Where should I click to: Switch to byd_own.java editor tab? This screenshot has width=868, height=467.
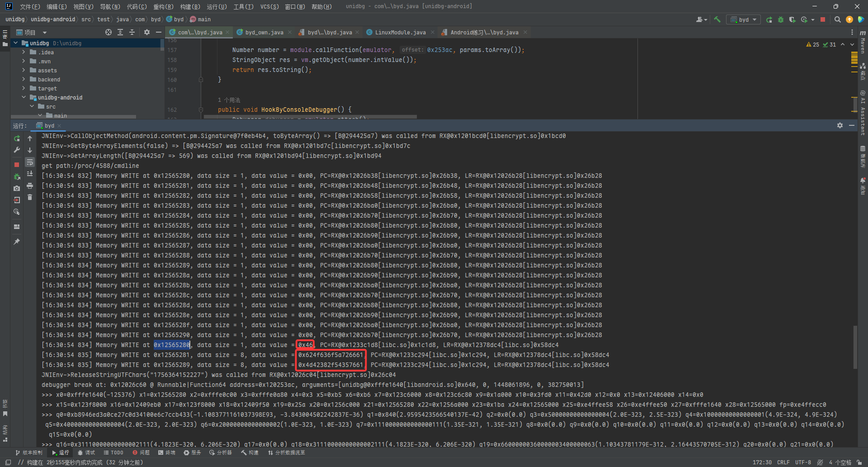pyautogui.click(x=264, y=32)
